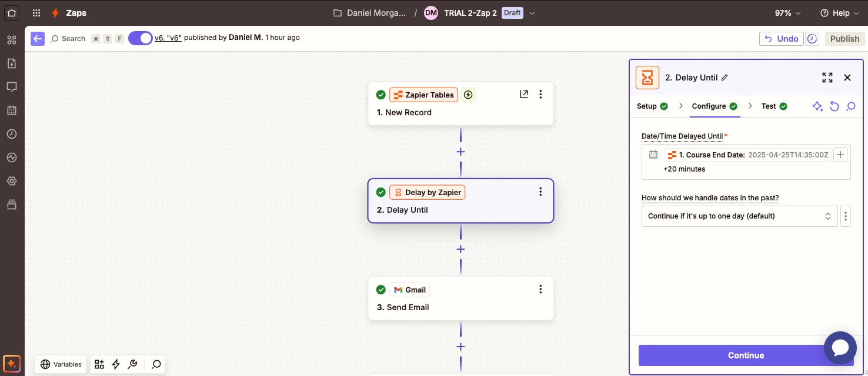This screenshot has width=868, height=376.
Task: Click the Publish button
Action: (844, 39)
